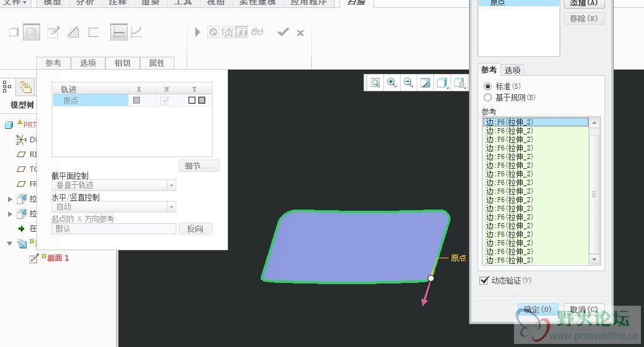Click the 原点 label in the graphics area

coord(459,258)
